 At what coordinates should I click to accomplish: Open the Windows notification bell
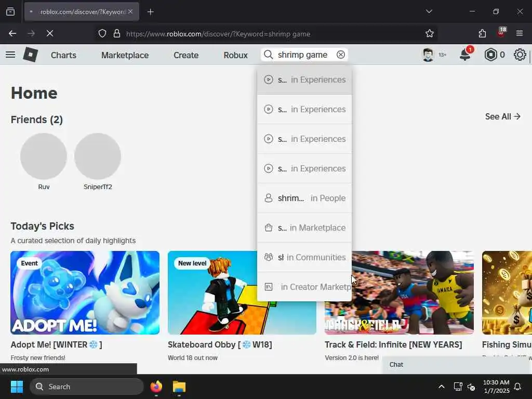[x=517, y=387]
